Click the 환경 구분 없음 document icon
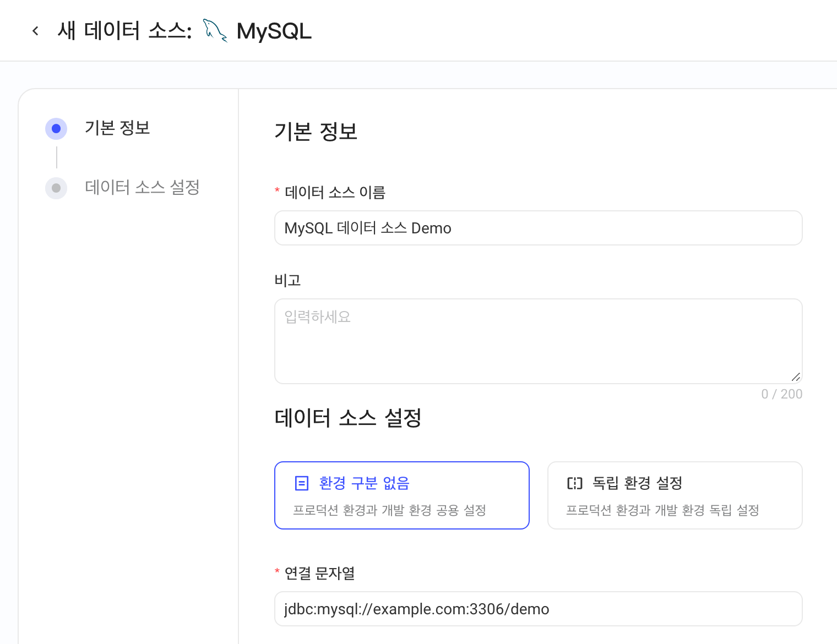The width and height of the screenshot is (837, 644). [302, 483]
